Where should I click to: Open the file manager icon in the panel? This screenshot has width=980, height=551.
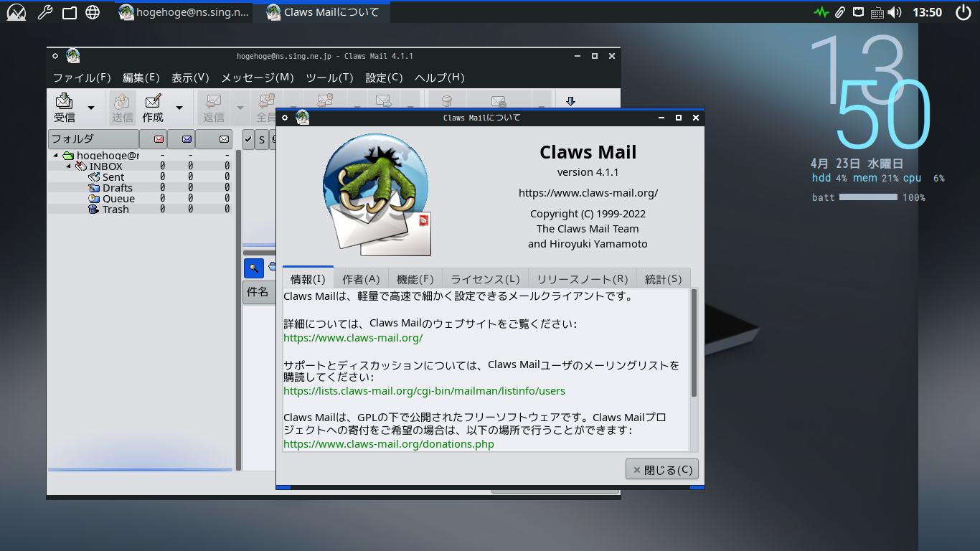tap(69, 12)
